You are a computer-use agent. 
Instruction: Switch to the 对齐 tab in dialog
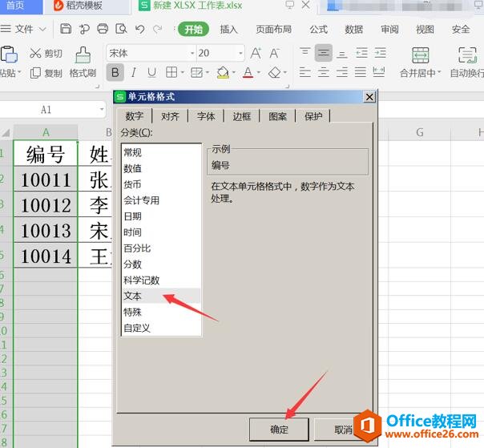170,116
